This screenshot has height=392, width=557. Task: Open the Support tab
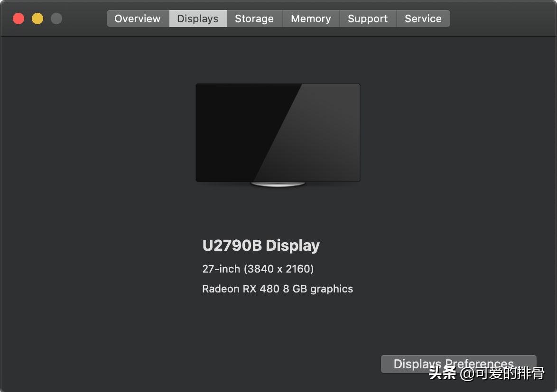pos(368,18)
